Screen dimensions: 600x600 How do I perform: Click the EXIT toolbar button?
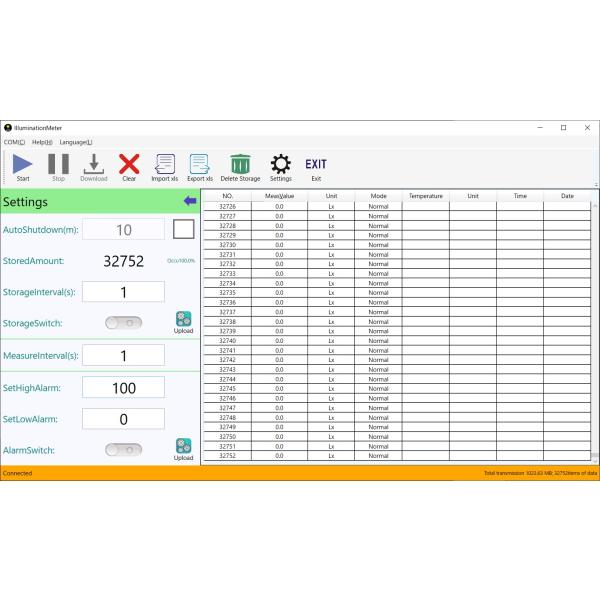click(x=316, y=165)
